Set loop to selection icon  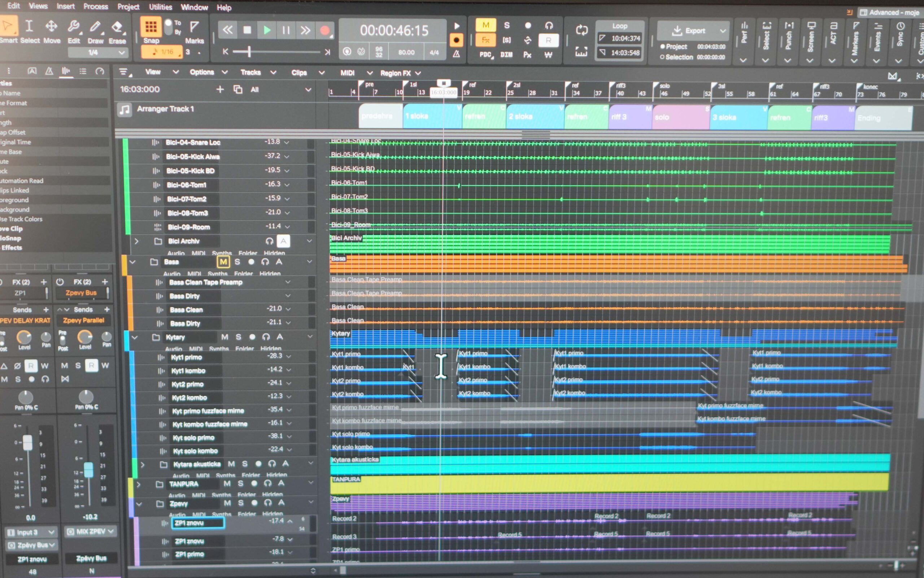(581, 52)
